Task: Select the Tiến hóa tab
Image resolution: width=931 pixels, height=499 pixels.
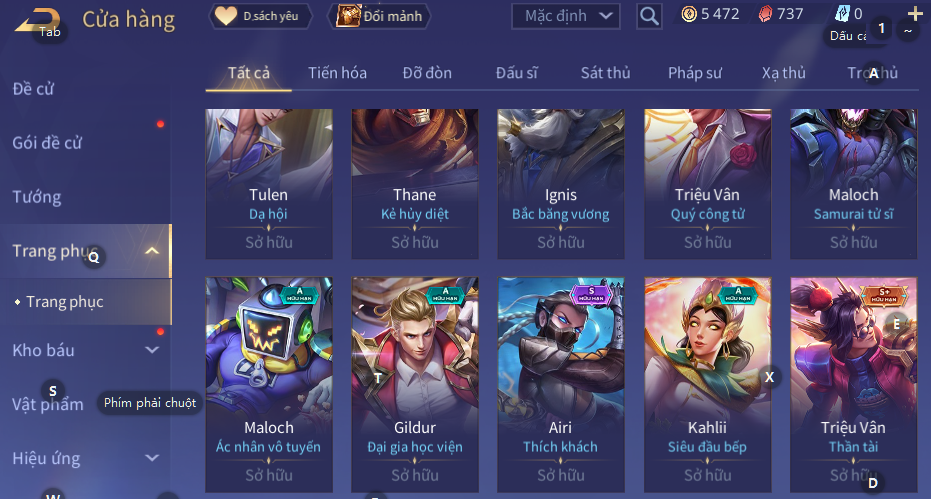Action: [337, 72]
